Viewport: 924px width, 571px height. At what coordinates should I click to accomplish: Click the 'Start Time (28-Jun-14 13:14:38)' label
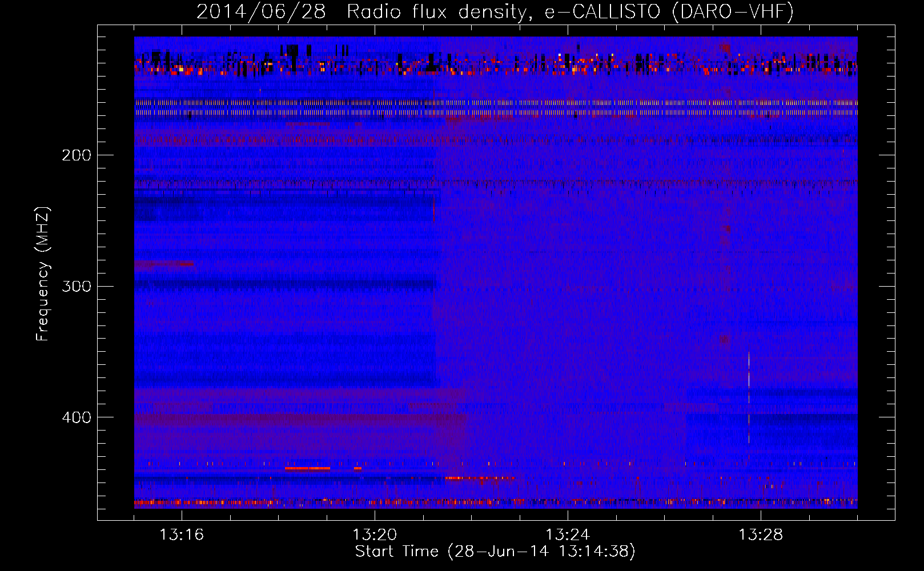click(495, 552)
